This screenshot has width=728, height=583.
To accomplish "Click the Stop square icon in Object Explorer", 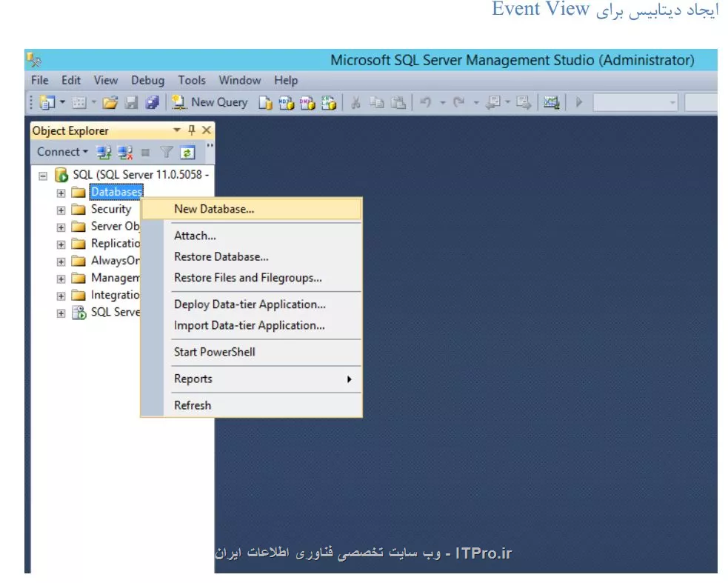I will [145, 153].
